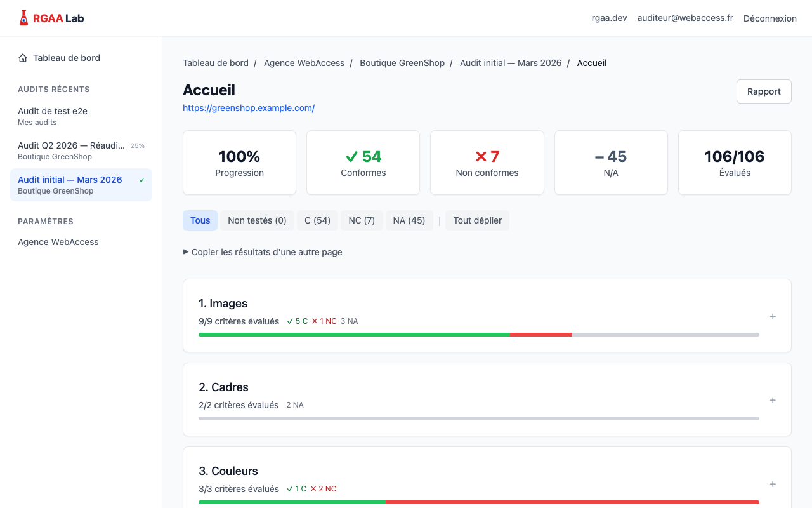Click the red cross before 2 NC in Couleurs

pyautogui.click(x=313, y=489)
